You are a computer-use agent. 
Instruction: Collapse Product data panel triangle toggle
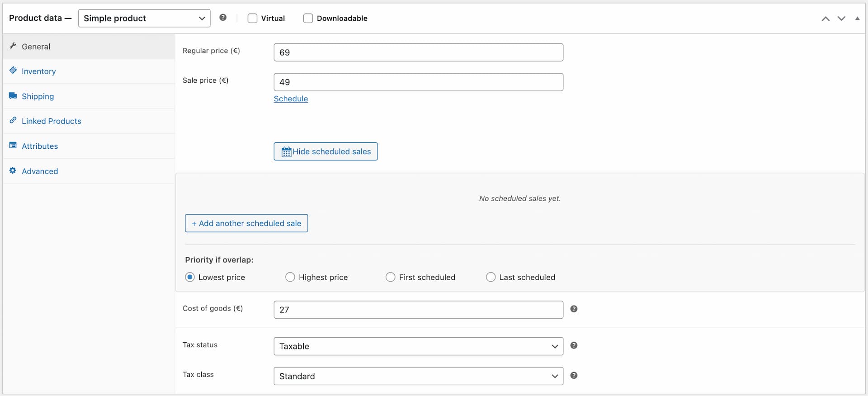[857, 19]
